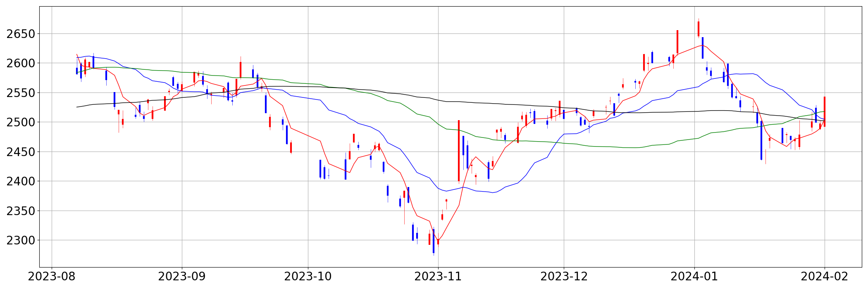The image size is (868, 289).
Task: Click the 2023-12 date label
Action: pos(564,277)
